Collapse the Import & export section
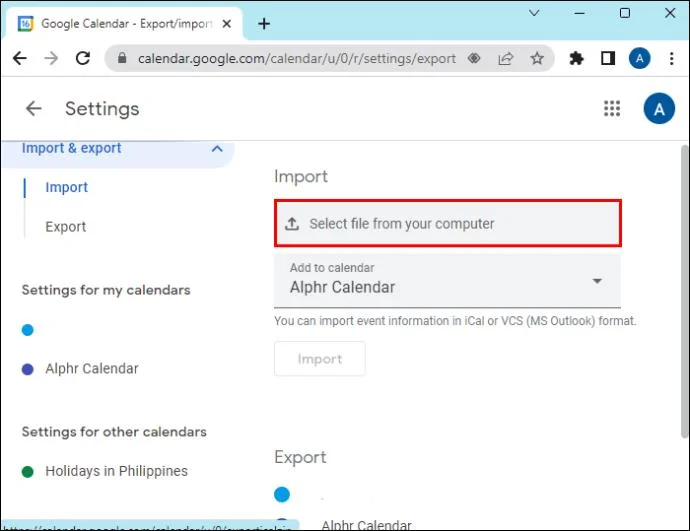Screen dimensions: 690x531 click(217, 149)
